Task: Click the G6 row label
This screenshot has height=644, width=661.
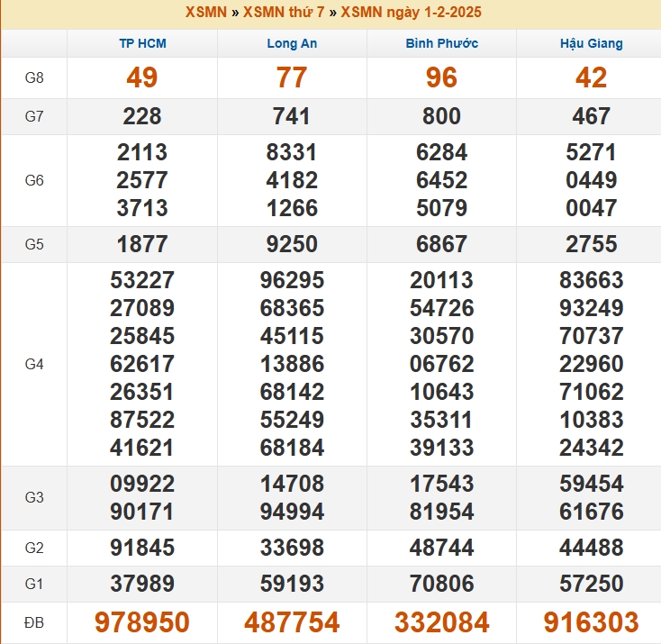Action: (x=34, y=180)
